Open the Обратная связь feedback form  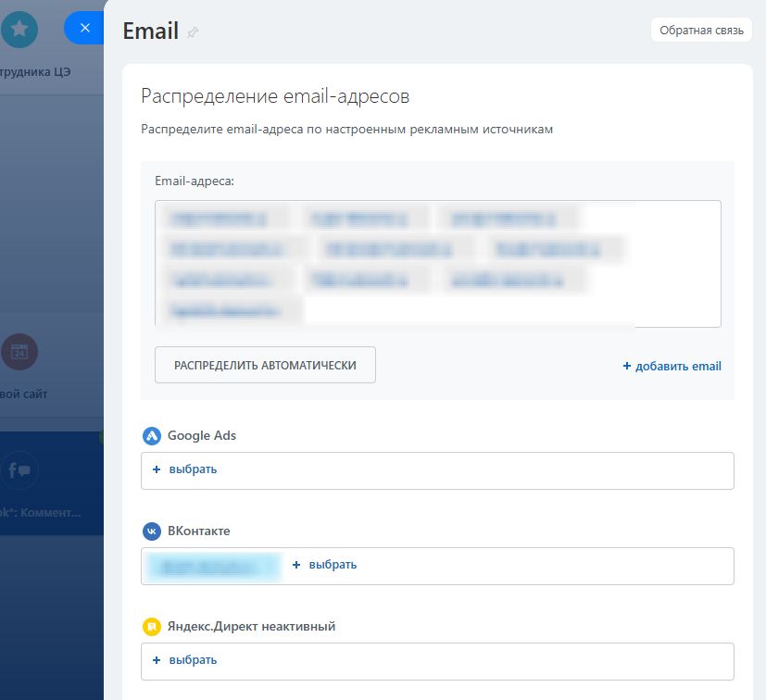click(x=701, y=30)
